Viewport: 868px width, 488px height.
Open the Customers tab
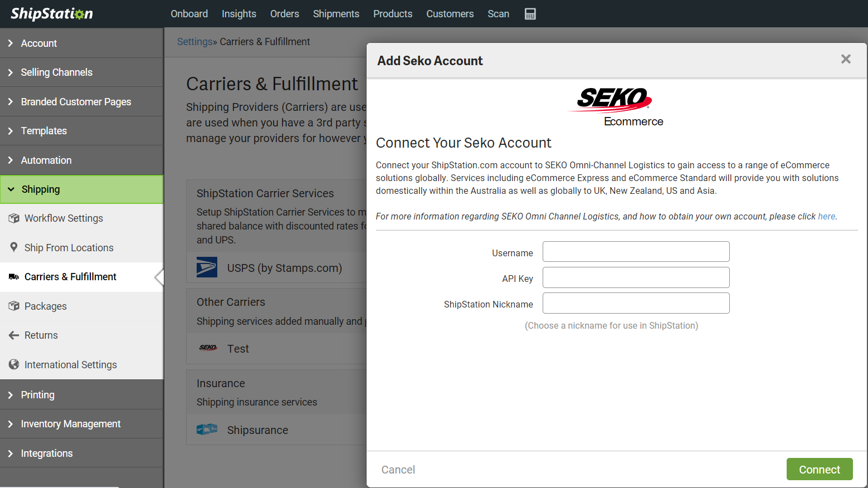(x=450, y=14)
